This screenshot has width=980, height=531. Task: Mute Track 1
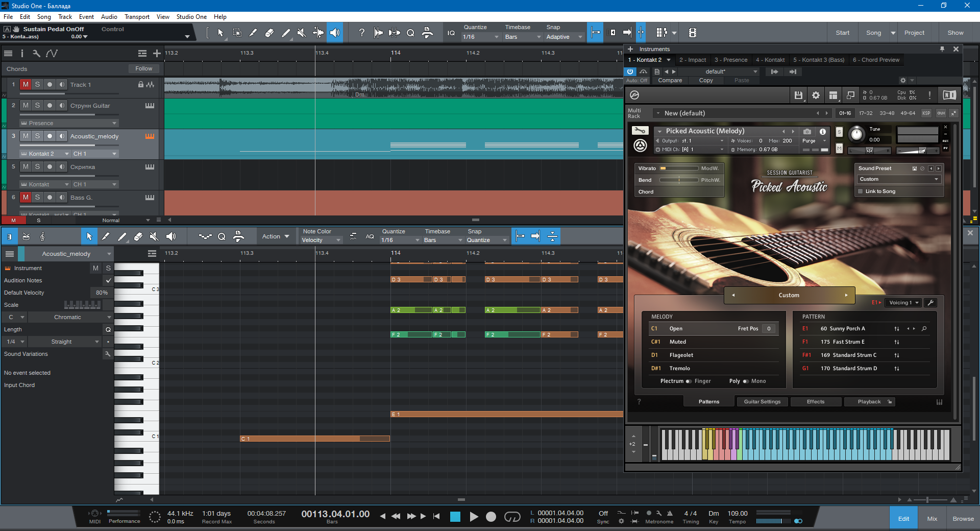26,85
